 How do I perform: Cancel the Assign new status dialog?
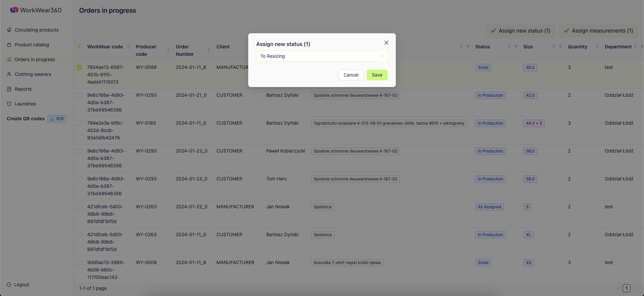click(x=351, y=75)
